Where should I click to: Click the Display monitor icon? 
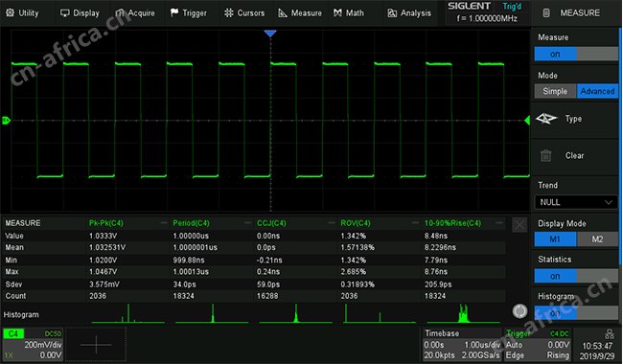point(65,13)
